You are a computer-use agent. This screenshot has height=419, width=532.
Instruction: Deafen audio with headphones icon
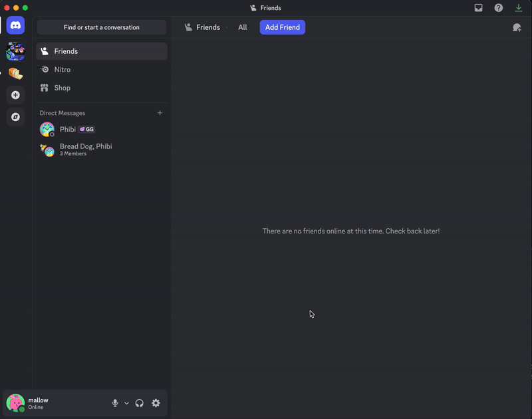[140, 403]
